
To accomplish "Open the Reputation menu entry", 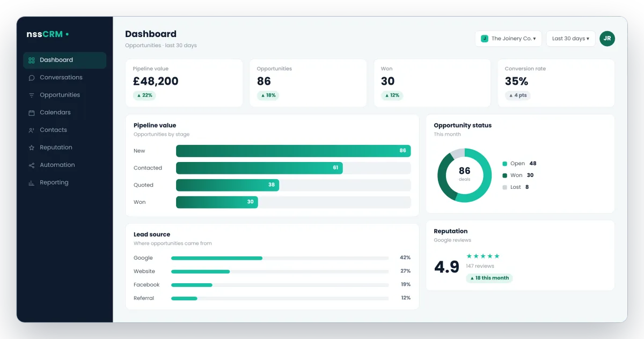I will pos(64,148).
